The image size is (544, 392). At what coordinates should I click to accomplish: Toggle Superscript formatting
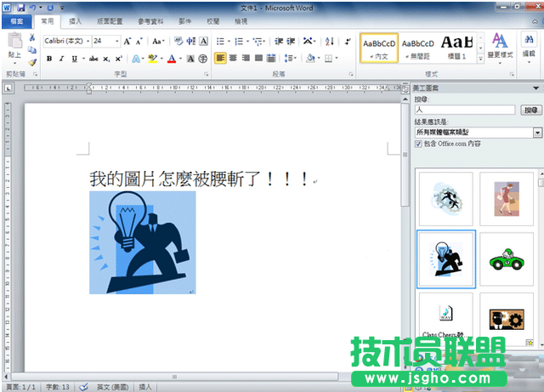[x=119, y=59]
